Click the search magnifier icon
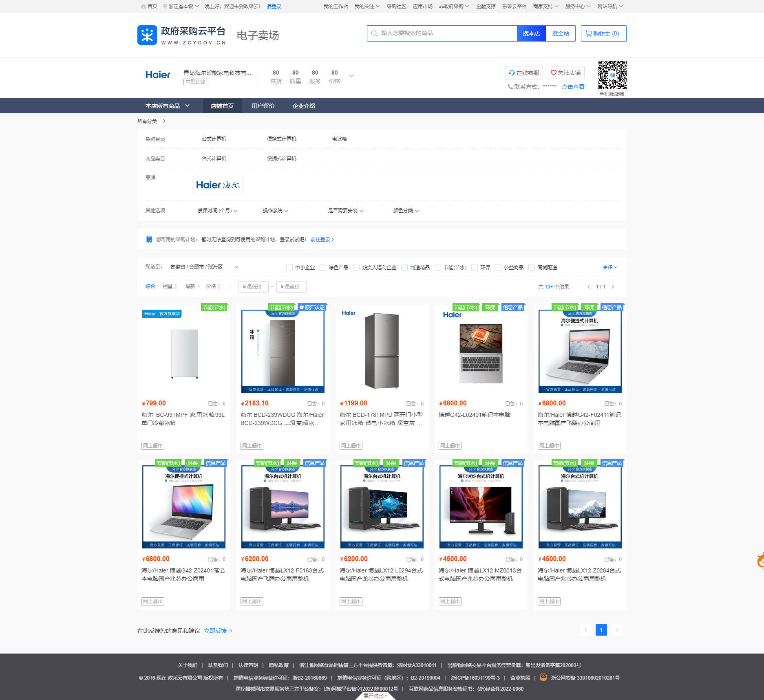The height and width of the screenshot is (700, 764). click(374, 33)
